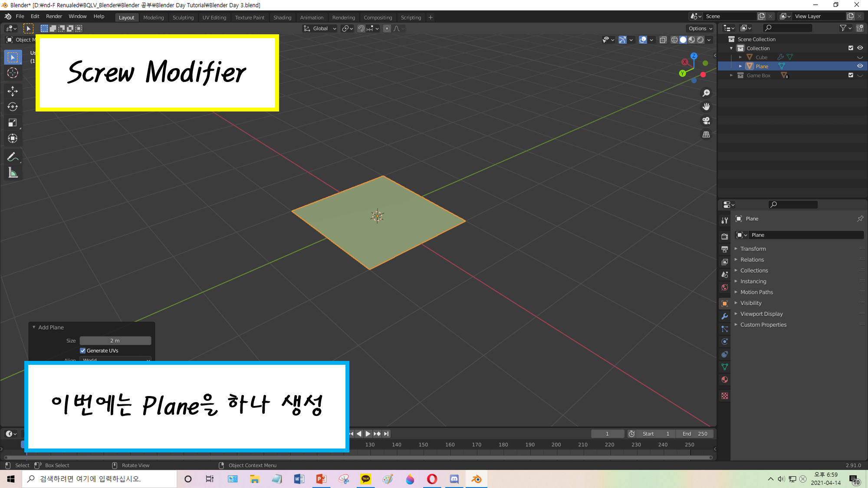Open the Render menu
Screen dimensions: 868x488
coord(54,16)
